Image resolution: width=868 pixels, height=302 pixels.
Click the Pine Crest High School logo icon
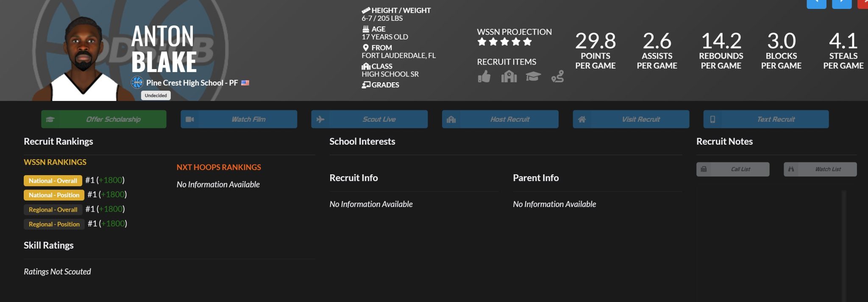coord(137,83)
